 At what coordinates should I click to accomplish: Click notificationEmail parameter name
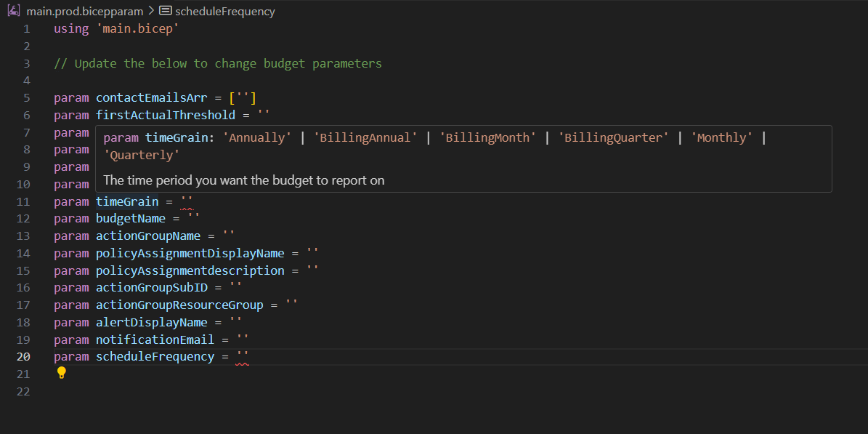[155, 339]
